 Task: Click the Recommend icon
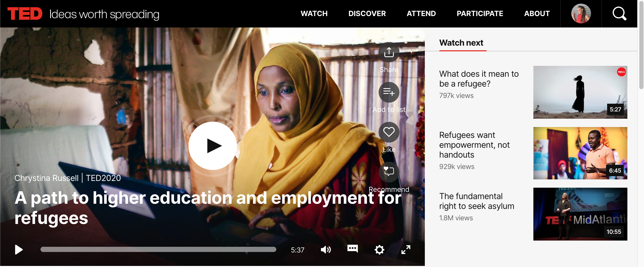click(389, 172)
